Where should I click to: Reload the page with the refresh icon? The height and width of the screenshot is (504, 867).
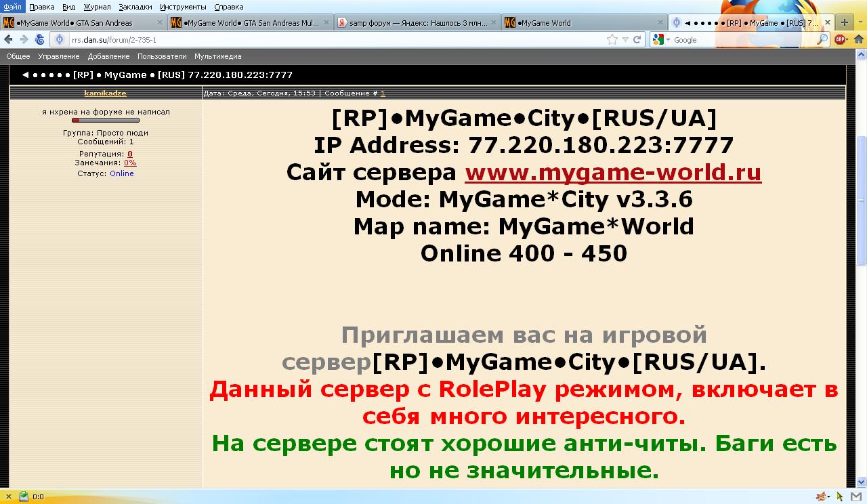pyautogui.click(x=637, y=40)
